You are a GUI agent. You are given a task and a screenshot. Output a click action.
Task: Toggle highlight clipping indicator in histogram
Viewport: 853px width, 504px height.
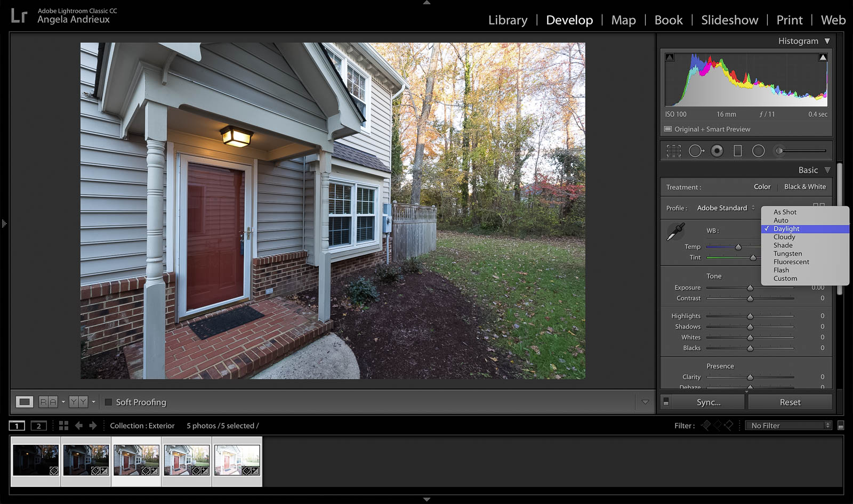point(823,58)
